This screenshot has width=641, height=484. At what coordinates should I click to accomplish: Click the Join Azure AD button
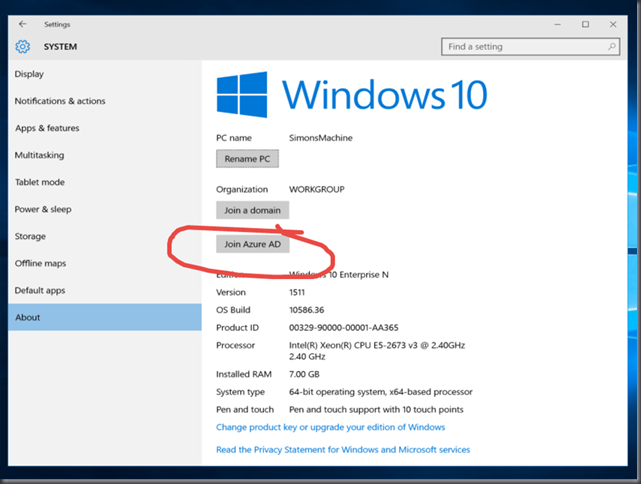point(253,244)
